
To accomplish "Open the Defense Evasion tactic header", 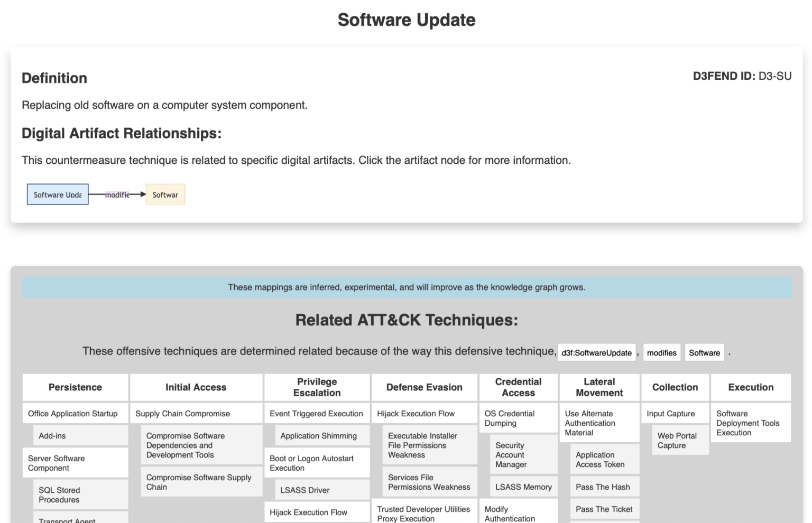I will pyautogui.click(x=424, y=387).
